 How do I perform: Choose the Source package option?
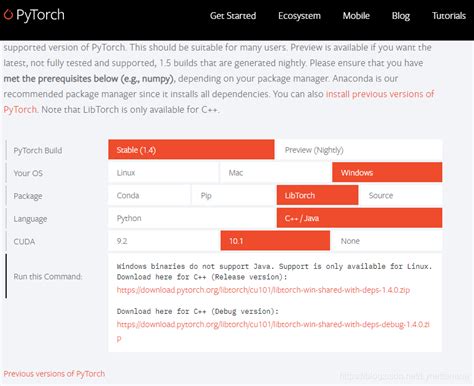point(401,195)
